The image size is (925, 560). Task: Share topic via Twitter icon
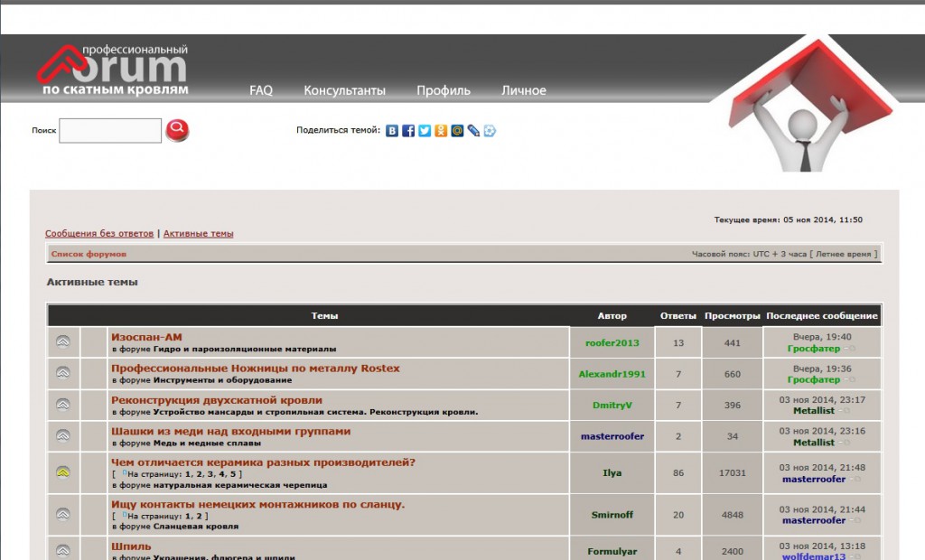point(425,131)
